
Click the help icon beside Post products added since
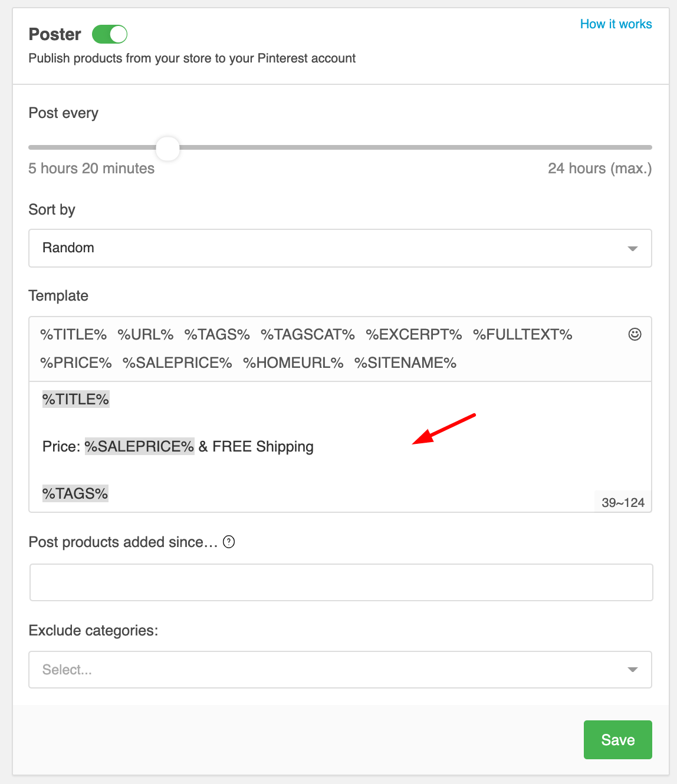(x=229, y=542)
